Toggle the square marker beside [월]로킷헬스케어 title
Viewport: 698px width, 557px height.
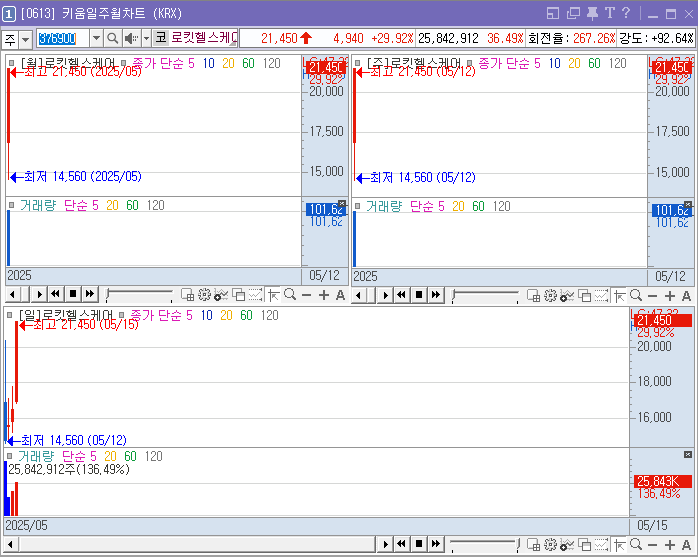point(12,64)
